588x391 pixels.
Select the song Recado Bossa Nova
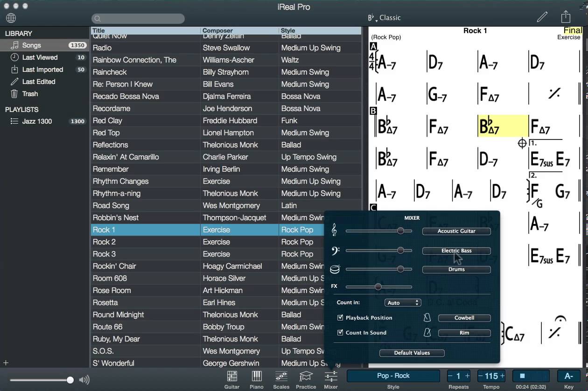pyautogui.click(x=226, y=96)
